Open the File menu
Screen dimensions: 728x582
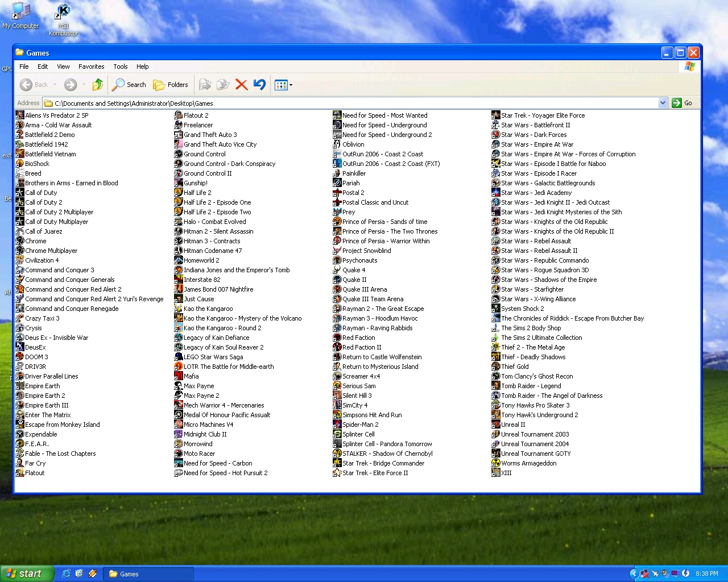point(24,66)
